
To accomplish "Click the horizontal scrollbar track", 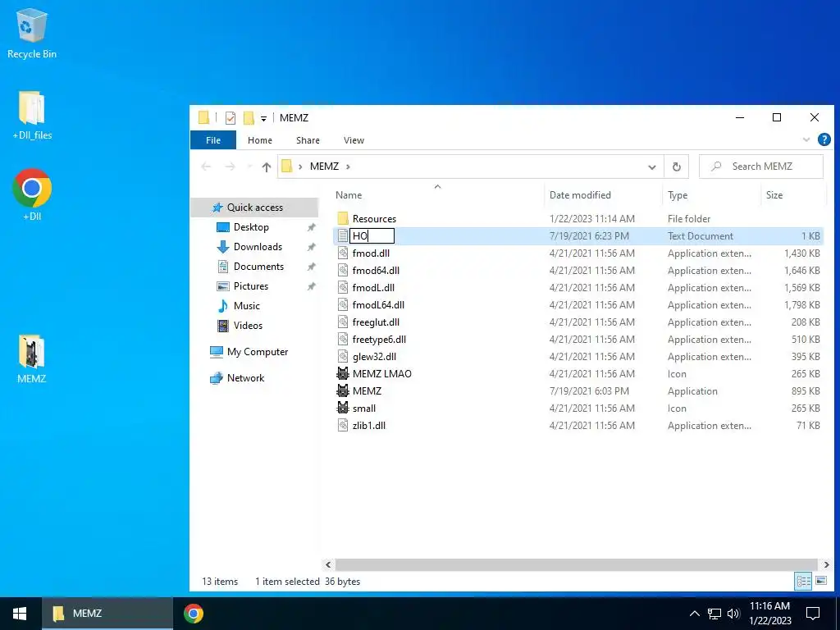I will click(x=577, y=564).
